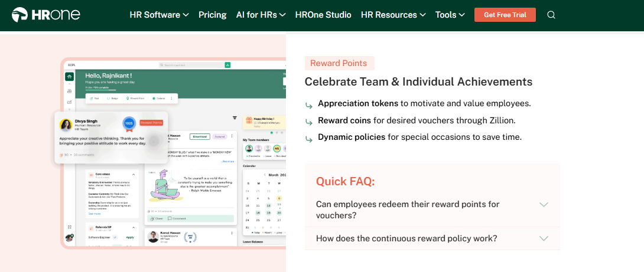Click the Download button on the post

pyautogui.click(x=200, y=136)
